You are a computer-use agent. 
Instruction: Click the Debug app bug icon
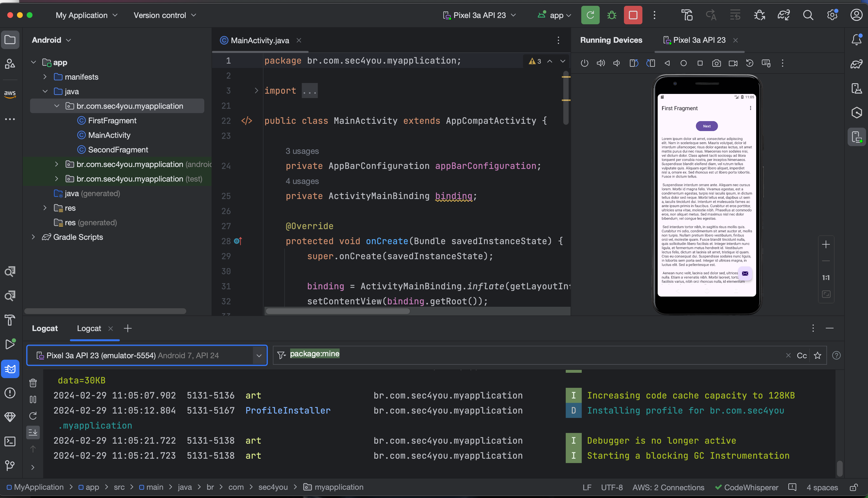pos(612,15)
